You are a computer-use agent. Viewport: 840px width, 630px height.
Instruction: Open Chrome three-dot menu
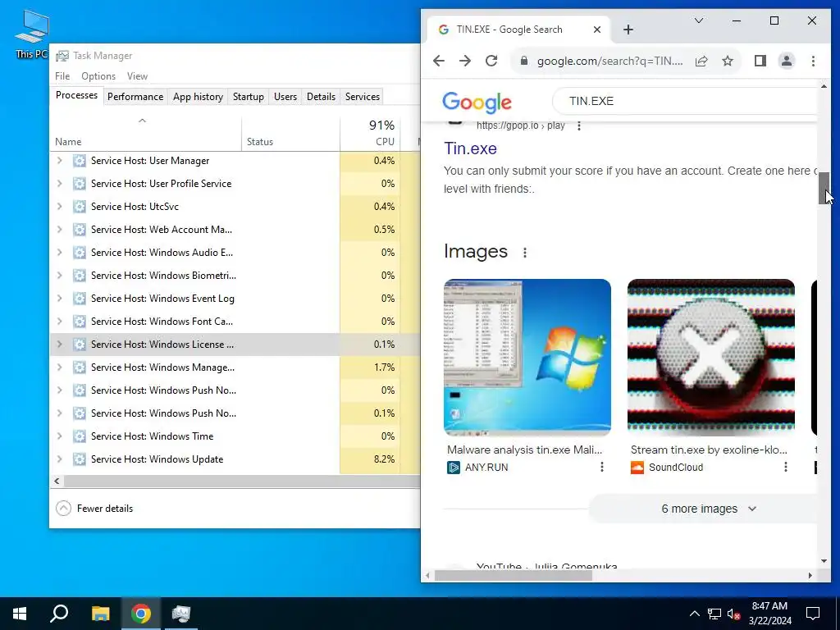tap(813, 61)
